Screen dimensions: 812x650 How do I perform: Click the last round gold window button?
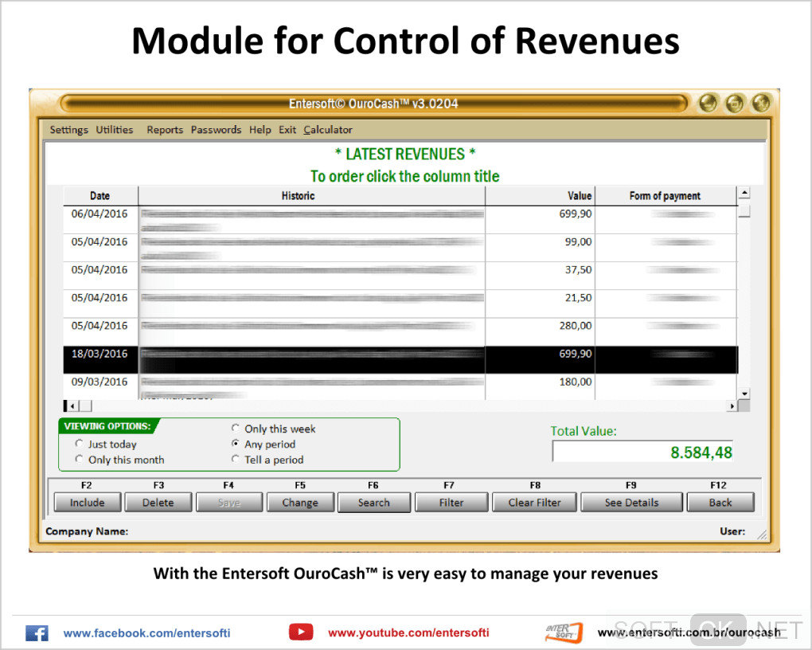coord(761,103)
